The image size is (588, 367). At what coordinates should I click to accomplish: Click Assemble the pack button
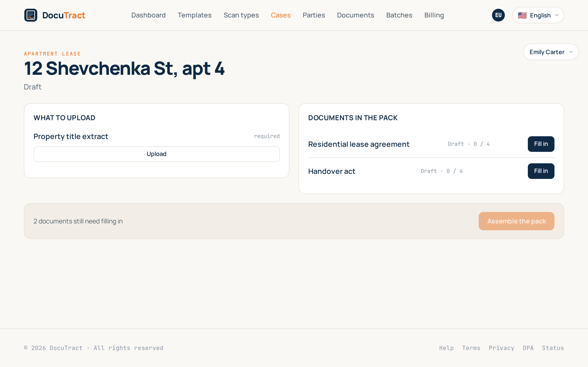516,221
